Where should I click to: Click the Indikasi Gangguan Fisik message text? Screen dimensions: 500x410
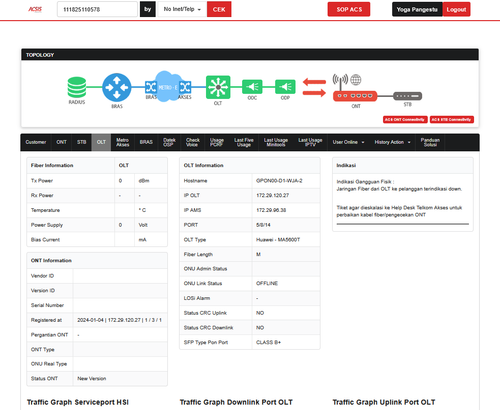pyautogui.click(x=399, y=185)
